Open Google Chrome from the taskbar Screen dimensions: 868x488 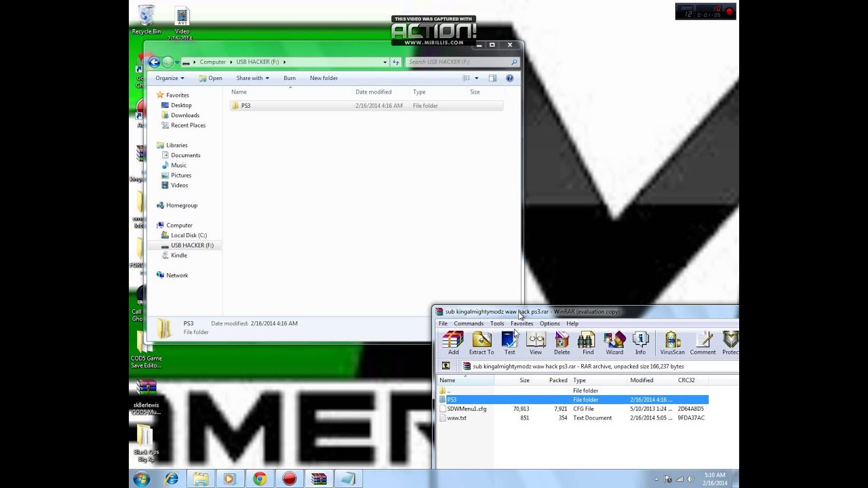(x=260, y=479)
